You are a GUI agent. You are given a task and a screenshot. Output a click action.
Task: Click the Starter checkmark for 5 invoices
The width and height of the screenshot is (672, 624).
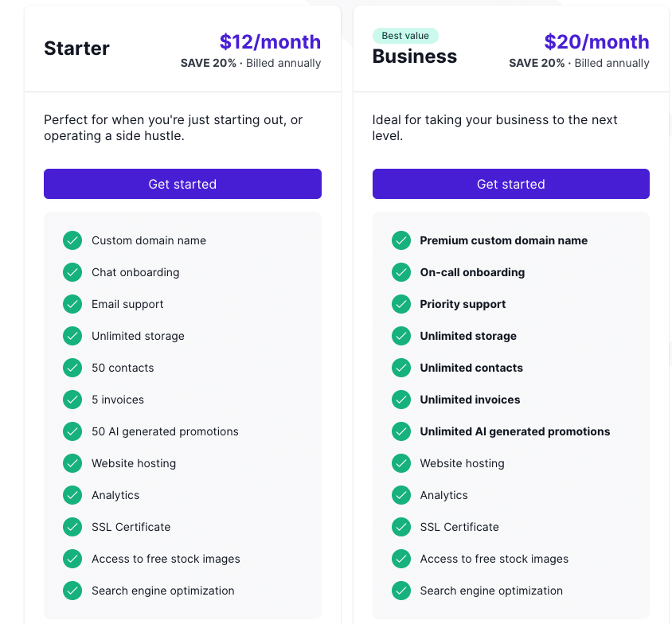[x=72, y=400]
